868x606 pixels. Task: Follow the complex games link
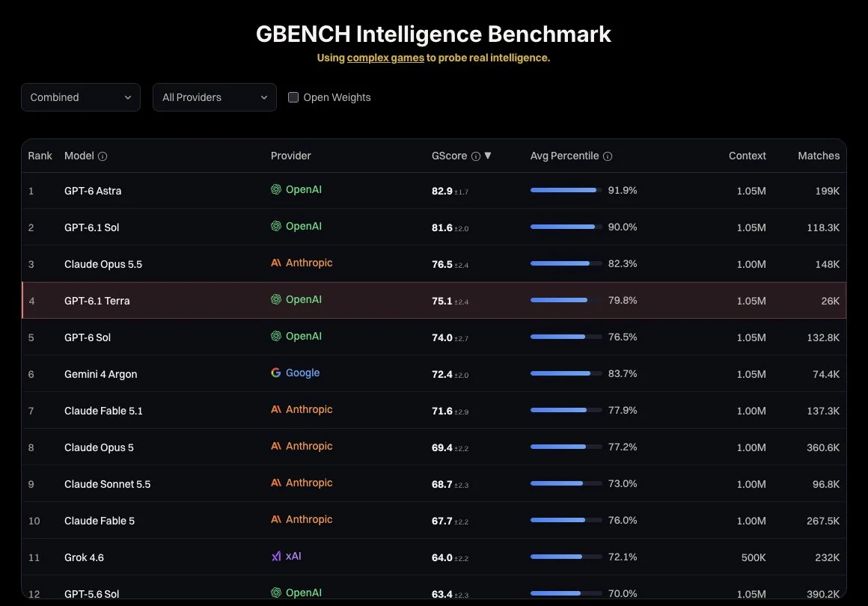(x=385, y=58)
